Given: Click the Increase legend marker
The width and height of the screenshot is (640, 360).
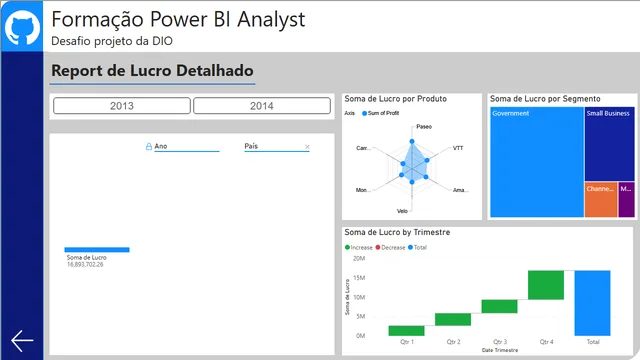Looking at the screenshot, I should 347,247.
